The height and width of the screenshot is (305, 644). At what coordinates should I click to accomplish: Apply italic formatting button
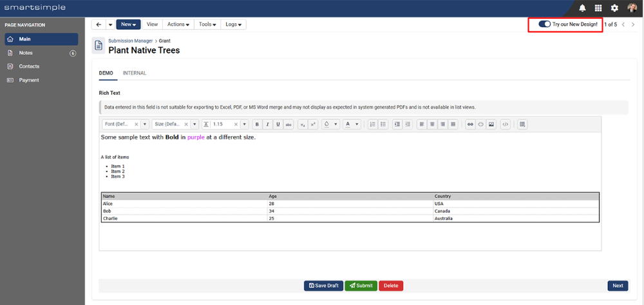pyautogui.click(x=268, y=124)
